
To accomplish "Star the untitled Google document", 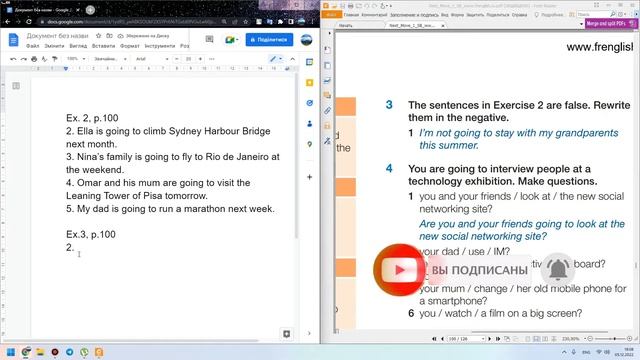I will tap(98, 36).
